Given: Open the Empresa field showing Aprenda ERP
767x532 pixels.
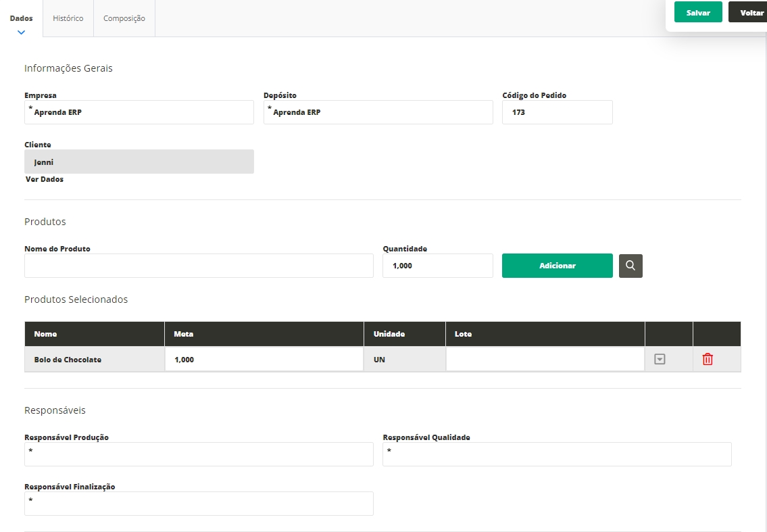Looking at the screenshot, I should coord(139,112).
